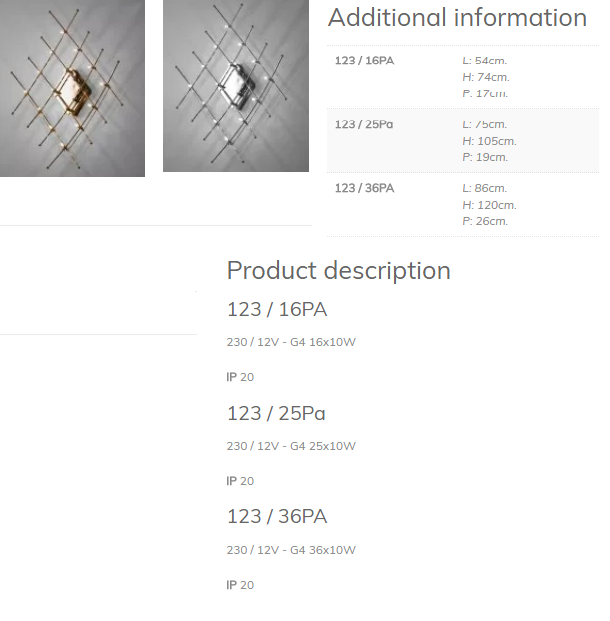610x621 pixels.
Task: Select the 123 / 16PA table row label
Action: (364, 61)
